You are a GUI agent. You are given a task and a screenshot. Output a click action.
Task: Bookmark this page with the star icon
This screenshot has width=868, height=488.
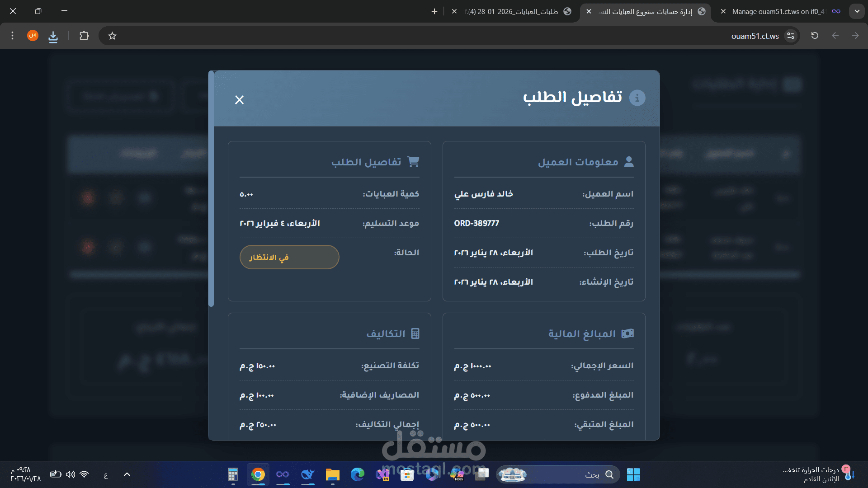[113, 36]
